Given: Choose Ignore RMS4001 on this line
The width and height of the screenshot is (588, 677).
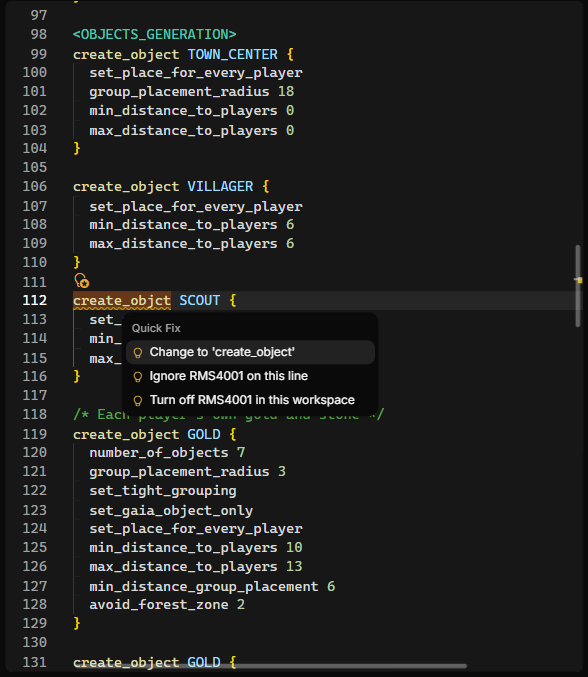Looking at the screenshot, I should pyautogui.click(x=250, y=376).
